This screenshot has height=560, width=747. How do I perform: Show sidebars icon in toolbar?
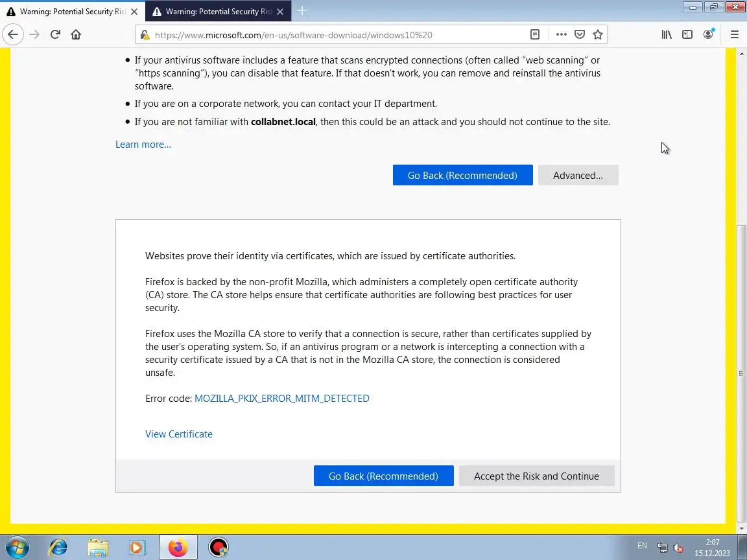tap(687, 35)
